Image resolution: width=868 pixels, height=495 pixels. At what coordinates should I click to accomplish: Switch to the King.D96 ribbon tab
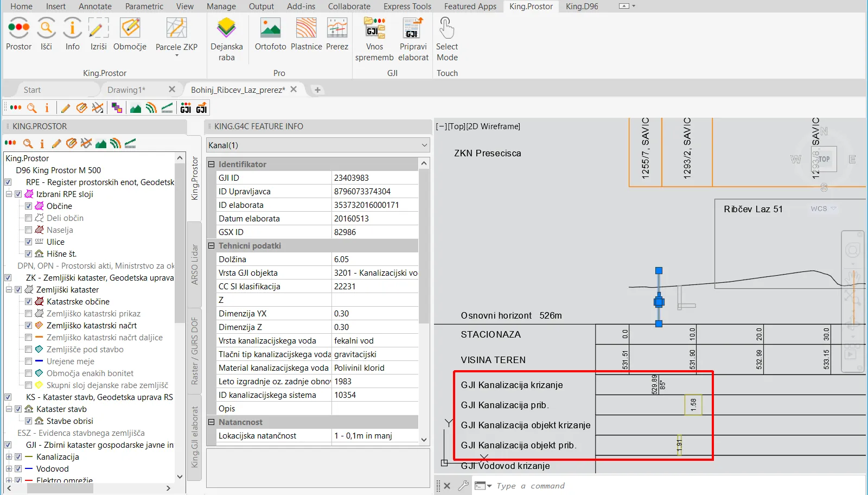click(x=582, y=7)
